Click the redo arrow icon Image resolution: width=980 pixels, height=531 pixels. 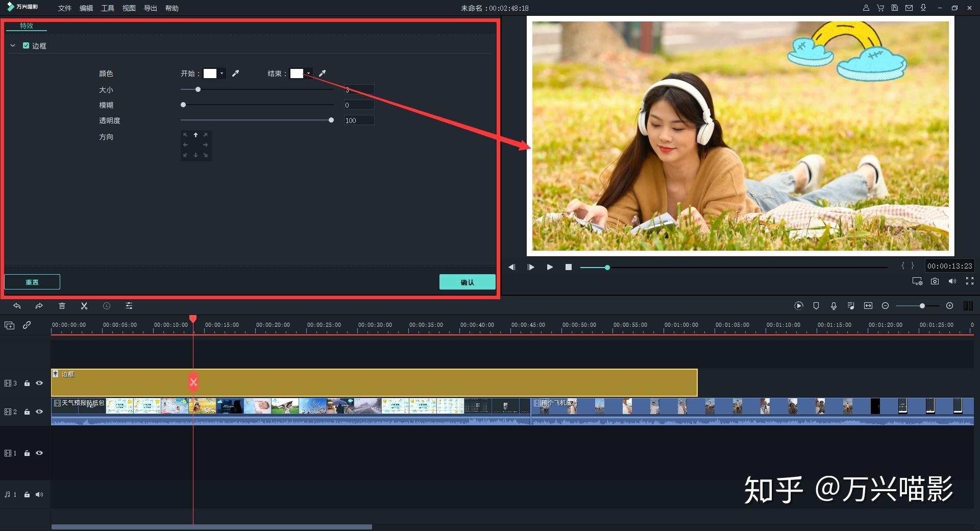click(39, 306)
